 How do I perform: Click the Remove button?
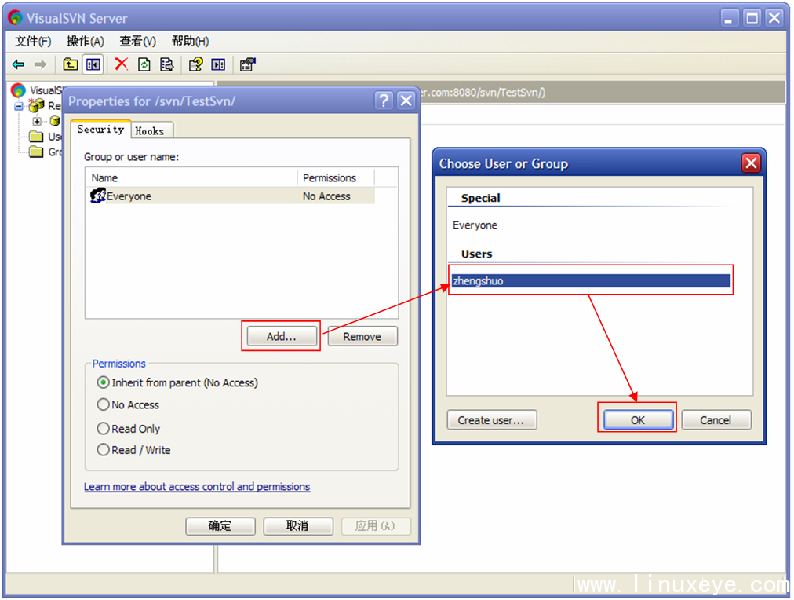(x=362, y=336)
